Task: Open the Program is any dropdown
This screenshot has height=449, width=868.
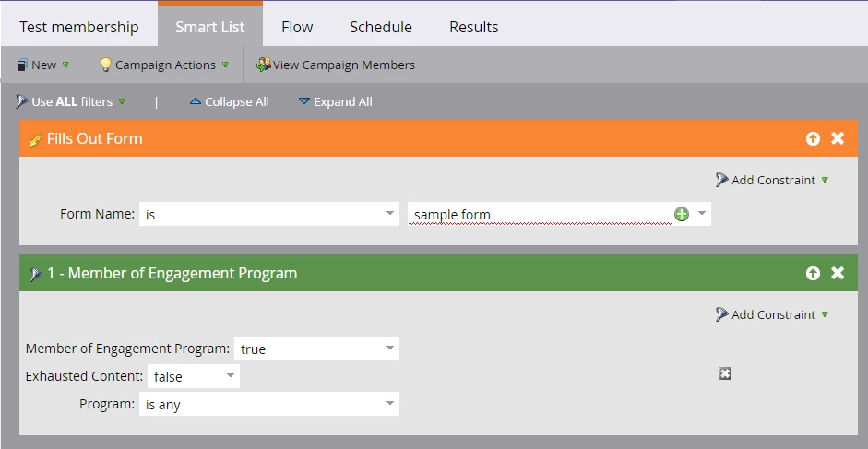Action: coord(269,404)
